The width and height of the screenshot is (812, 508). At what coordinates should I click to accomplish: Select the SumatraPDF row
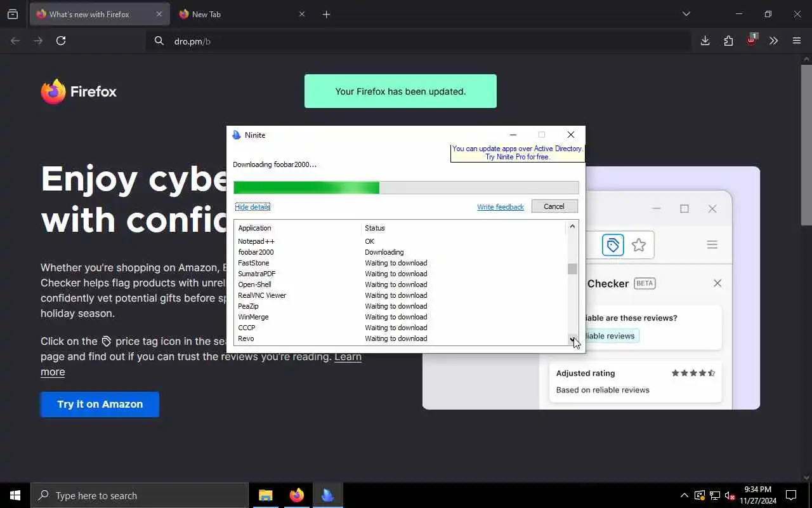(x=400, y=274)
